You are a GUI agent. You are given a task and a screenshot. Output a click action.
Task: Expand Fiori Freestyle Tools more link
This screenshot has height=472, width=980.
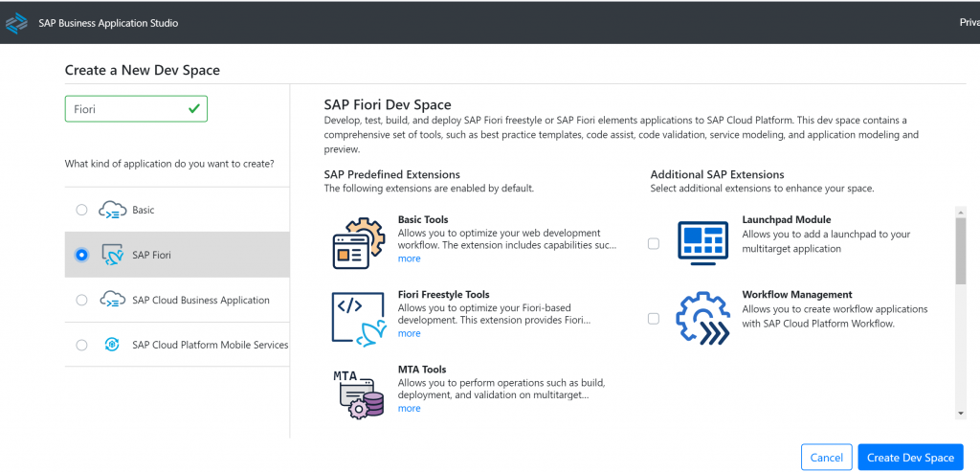point(410,333)
